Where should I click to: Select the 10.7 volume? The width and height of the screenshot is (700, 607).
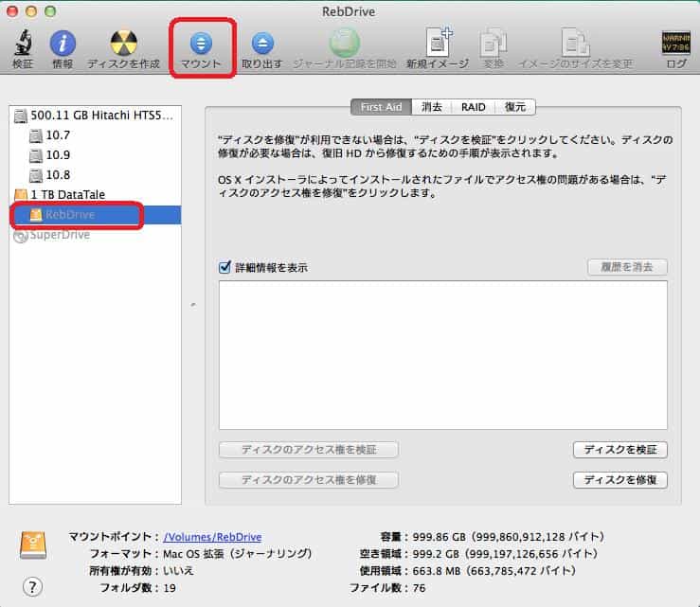tap(95, 135)
